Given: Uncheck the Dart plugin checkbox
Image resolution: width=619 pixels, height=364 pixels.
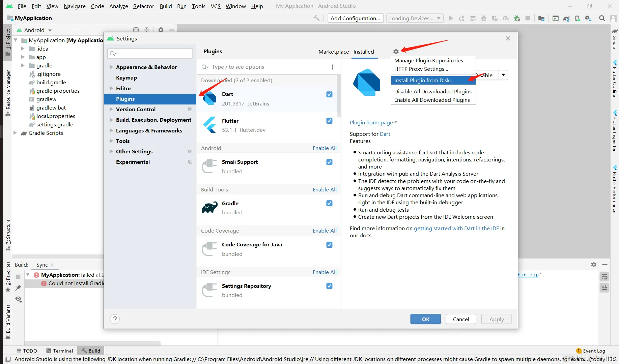Looking at the screenshot, I should (330, 94).
